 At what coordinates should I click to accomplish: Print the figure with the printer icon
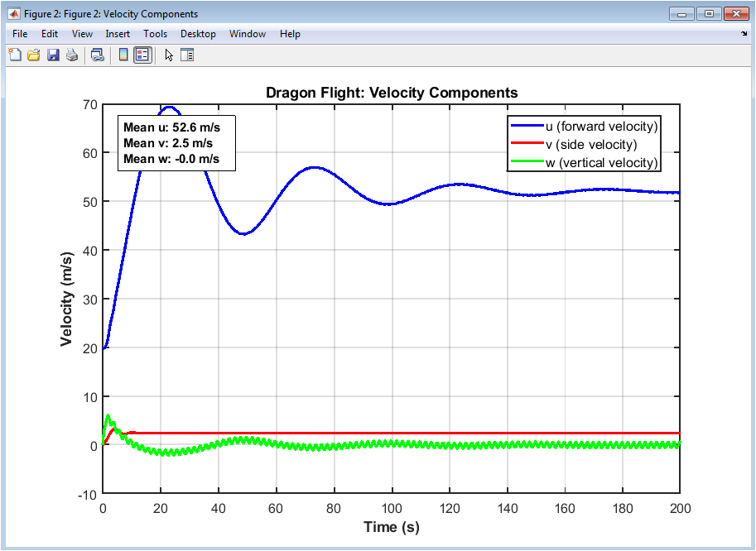(x=72, y=55)
